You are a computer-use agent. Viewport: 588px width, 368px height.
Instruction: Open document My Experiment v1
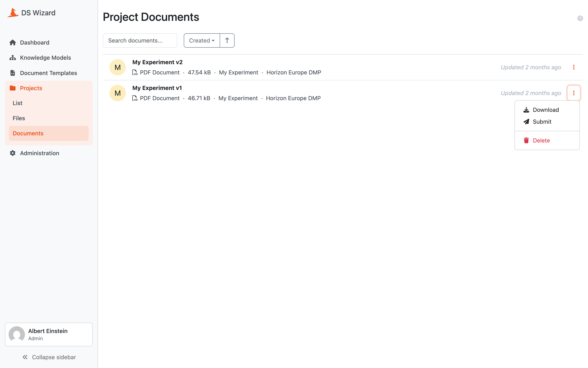click(157, 88)
